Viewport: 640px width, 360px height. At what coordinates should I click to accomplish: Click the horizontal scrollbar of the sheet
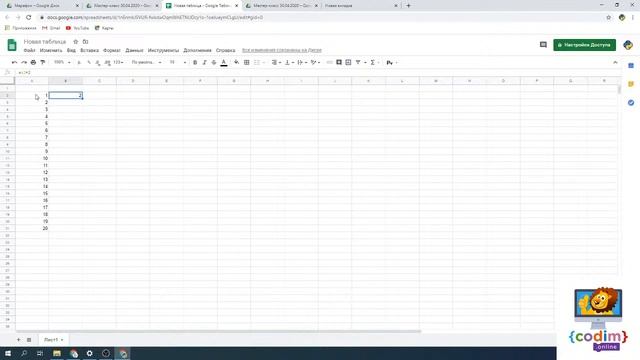[218, 331]
